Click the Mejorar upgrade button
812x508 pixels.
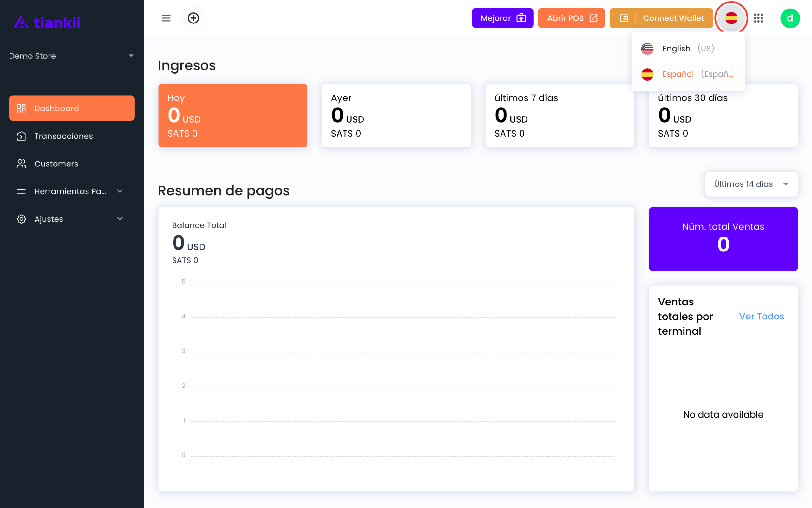coord(502,18)
